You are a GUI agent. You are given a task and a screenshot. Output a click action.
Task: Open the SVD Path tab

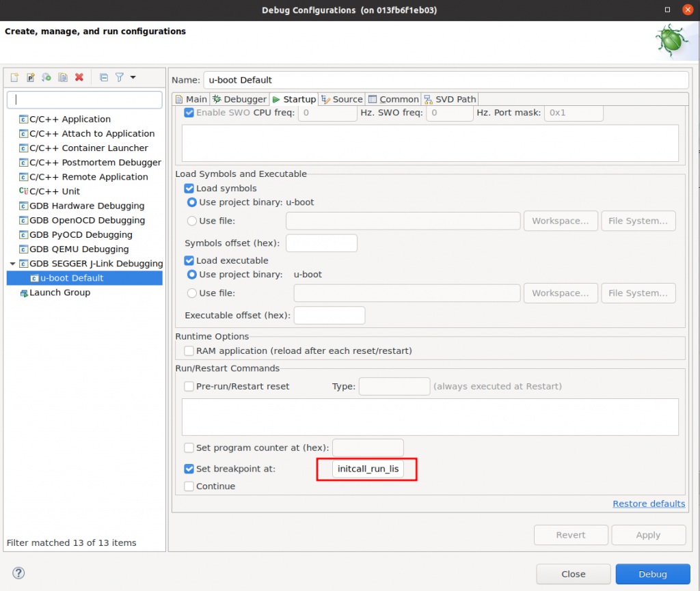pos(450,99)
